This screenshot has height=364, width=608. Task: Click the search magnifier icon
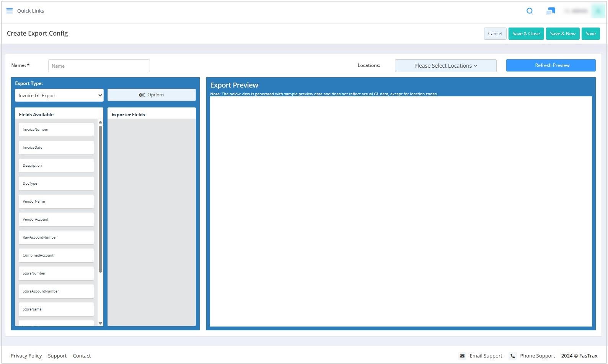[x=530, y=11]
